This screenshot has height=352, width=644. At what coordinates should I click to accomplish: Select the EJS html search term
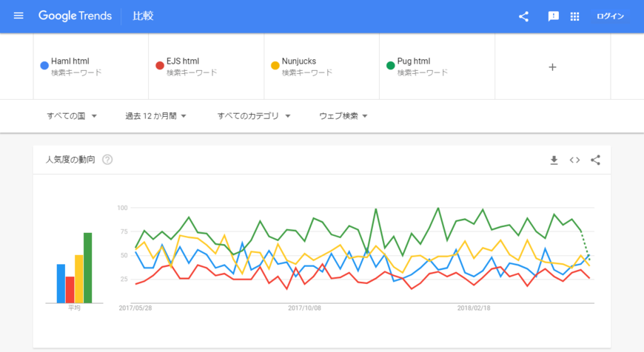[183, 61]
